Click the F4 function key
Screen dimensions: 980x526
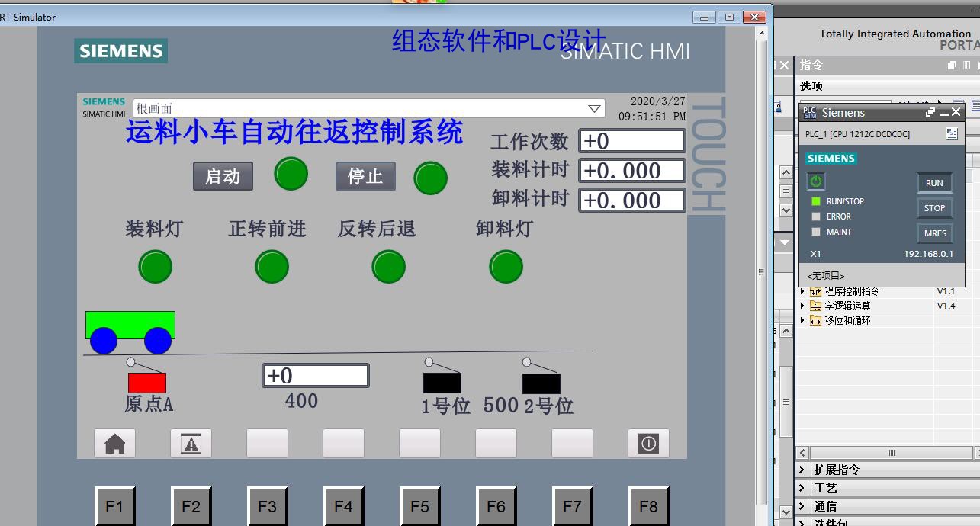(343, 506)
